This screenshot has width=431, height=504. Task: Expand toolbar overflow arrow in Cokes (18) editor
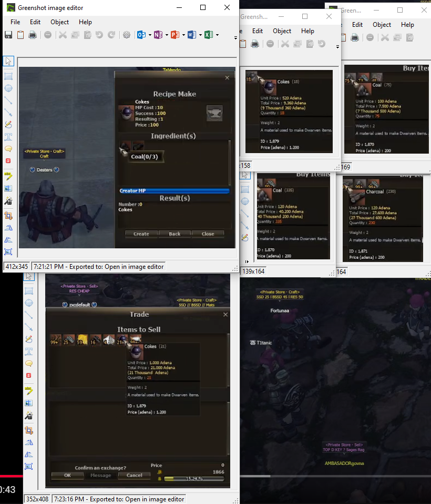pos(337,47)
